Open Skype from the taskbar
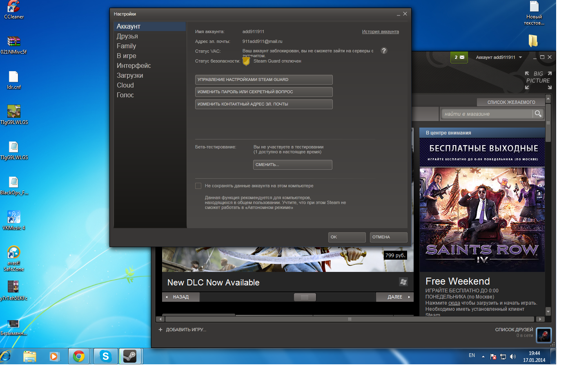 [106, 356]
